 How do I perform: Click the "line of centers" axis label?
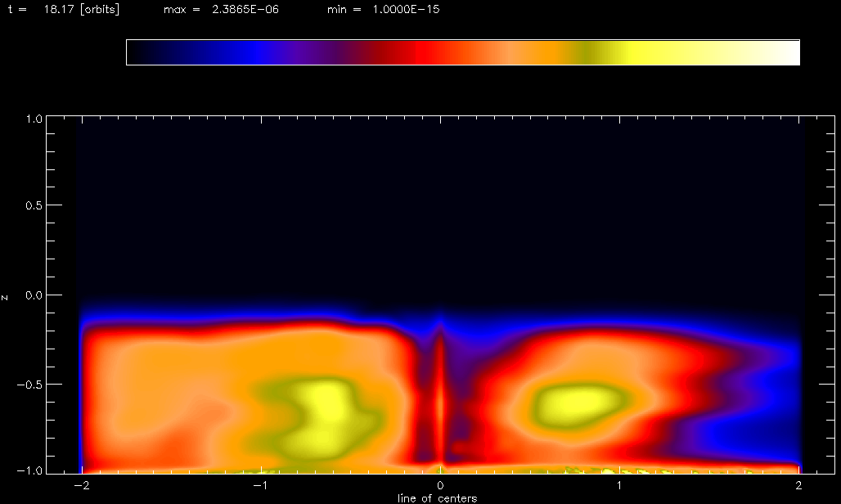[x=437, y=497]
